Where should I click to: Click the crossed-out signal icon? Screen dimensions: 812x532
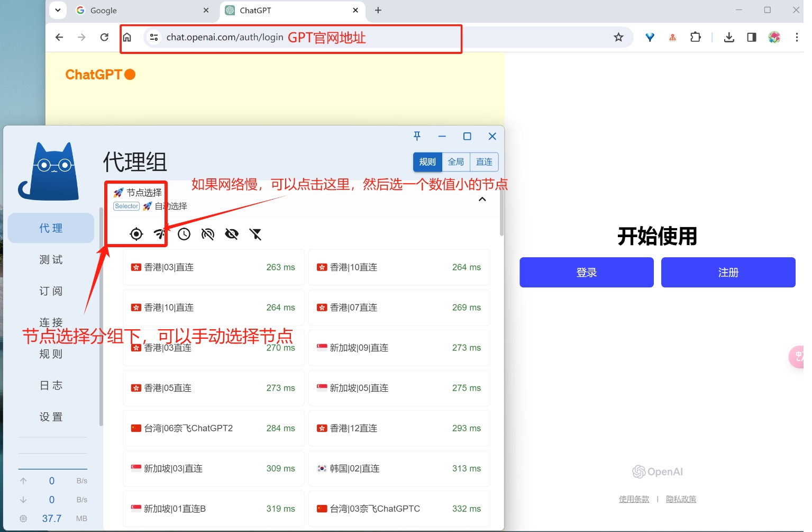pos(208,234)
